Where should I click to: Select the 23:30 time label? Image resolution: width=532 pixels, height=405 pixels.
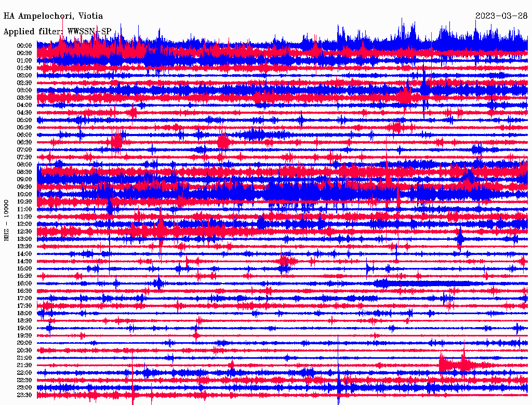24,395
